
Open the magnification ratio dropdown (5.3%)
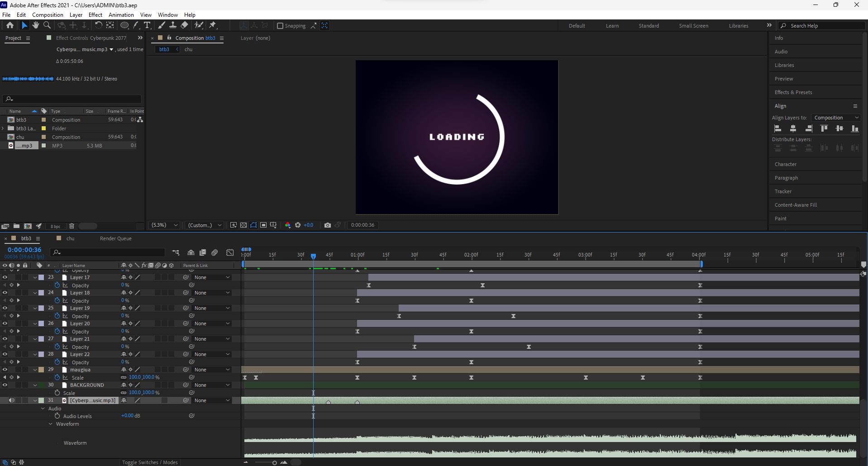point(164,225)
